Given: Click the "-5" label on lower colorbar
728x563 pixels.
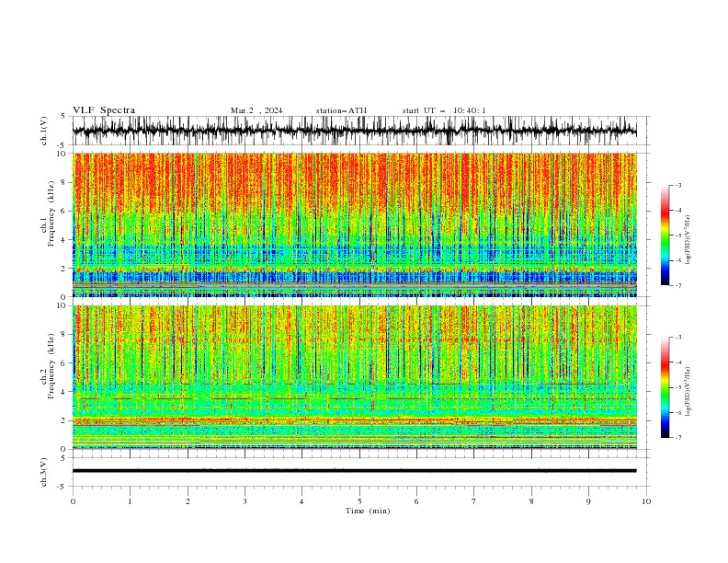Looking at the screenshot, I should [677, 387].
